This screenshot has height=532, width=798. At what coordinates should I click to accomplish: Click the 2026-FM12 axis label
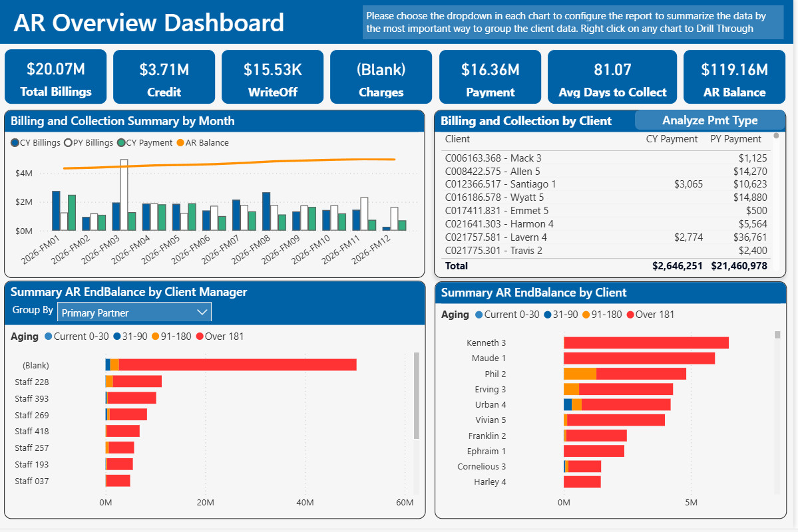tap(371, 250)
